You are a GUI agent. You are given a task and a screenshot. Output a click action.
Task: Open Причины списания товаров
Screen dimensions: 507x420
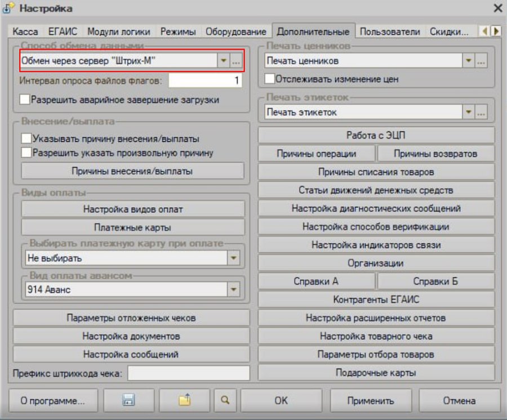click(376, 172)
